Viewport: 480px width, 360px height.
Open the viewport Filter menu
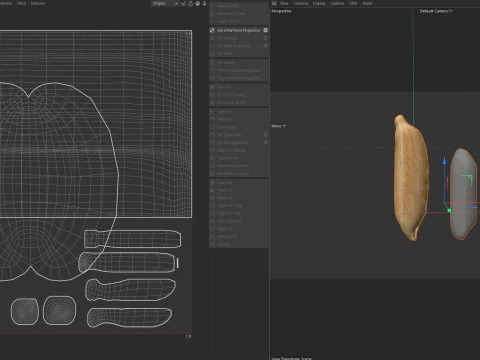pos(353,3)
